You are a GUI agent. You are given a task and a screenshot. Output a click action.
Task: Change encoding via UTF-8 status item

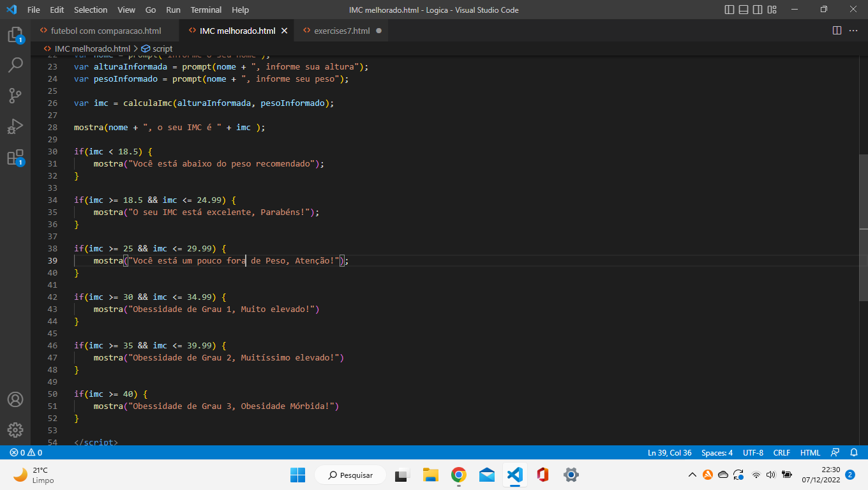pos(753,452)
